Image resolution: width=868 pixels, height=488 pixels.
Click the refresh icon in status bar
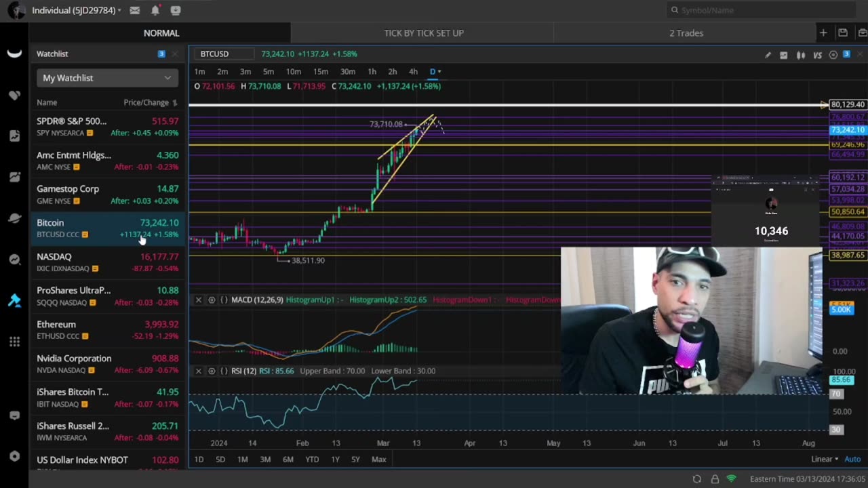tap(696, 479)
